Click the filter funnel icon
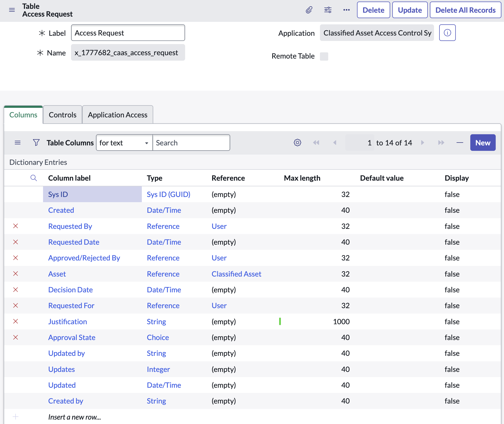504x424 pixels. click(x=36, y=143)
